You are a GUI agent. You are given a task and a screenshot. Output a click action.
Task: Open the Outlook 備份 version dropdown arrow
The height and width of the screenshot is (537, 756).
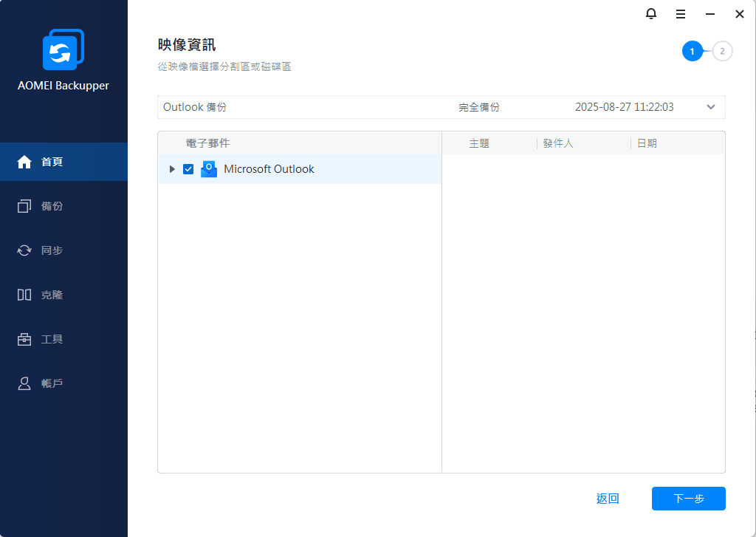pyautogui.click(x=711, y=107)
